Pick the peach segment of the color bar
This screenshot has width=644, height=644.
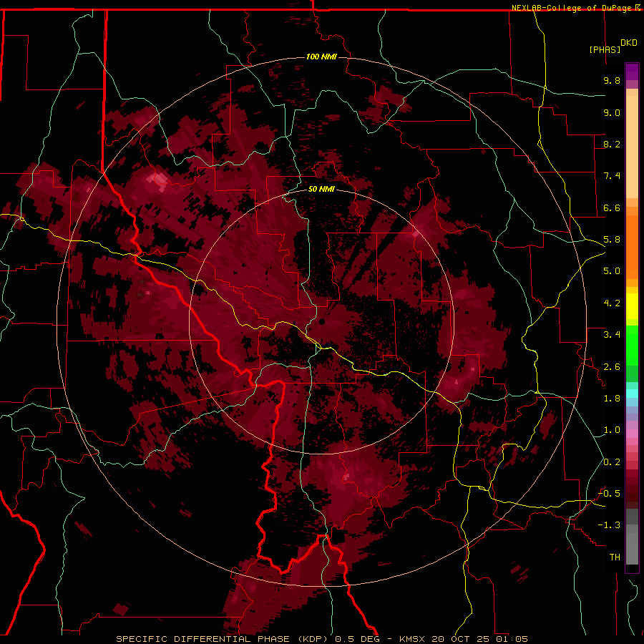632,144
